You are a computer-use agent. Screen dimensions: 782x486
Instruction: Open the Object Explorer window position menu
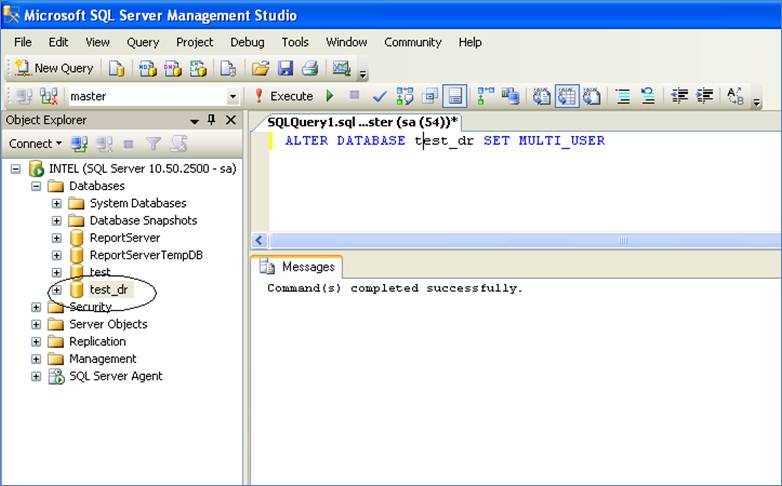tap(195, 121)
